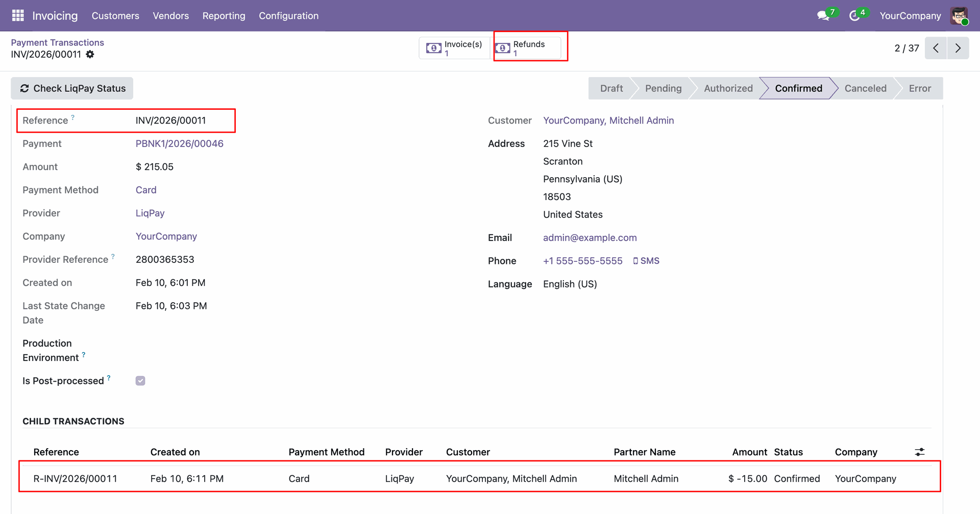Image resolution: width=980 pixels, height=514 pixels.
Task: Open the Refunds smart button
Action: [528, 48]
